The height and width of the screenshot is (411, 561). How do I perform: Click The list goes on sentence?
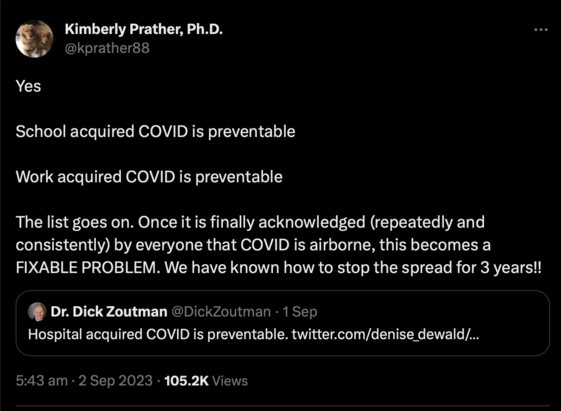tap(75, 222)
